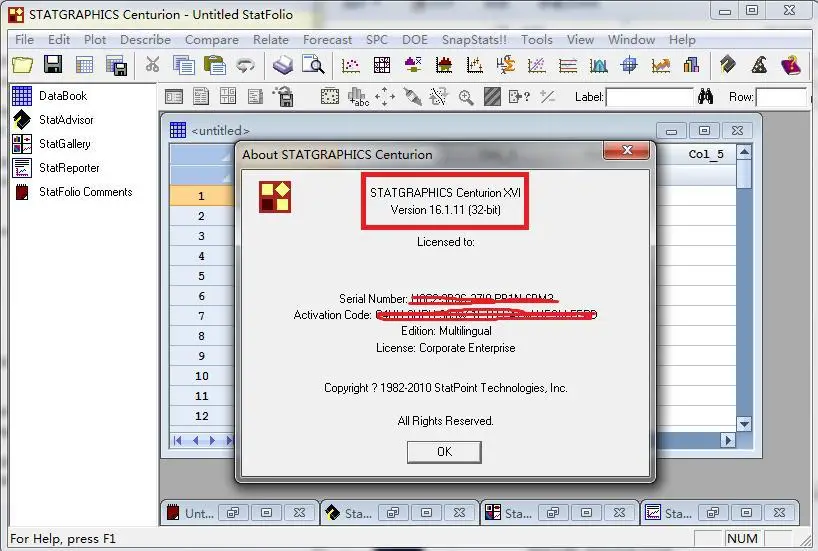Select row 1 header in the datasheet
818x551 pixels.
[201, 196]
